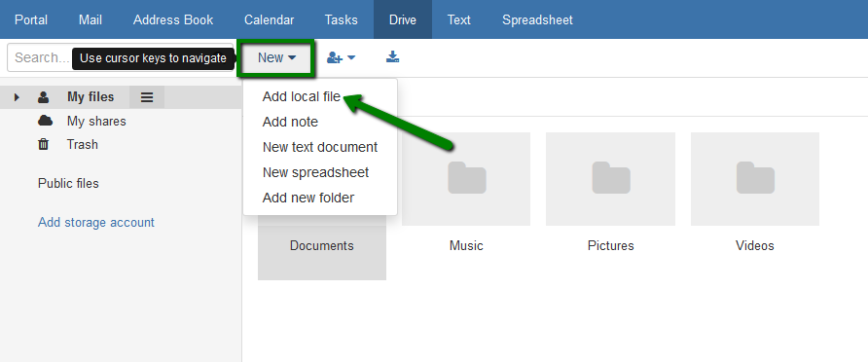Choose Add new folder from menu
This screenshot has height=362, width=868.
point(308,198)
